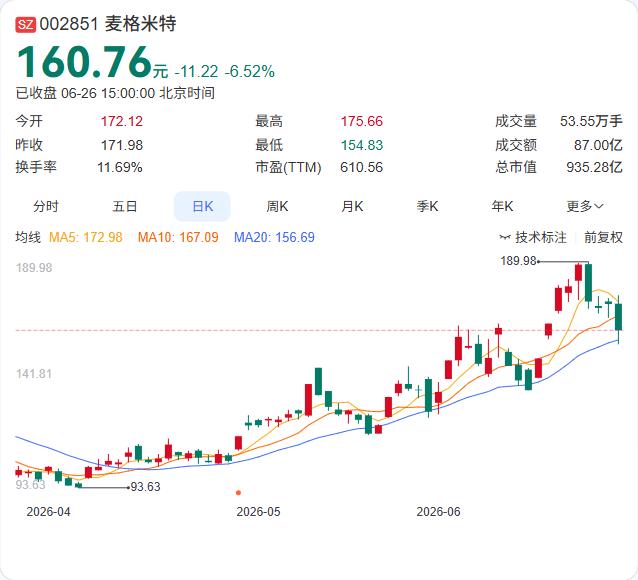The image size is (638, 580).
Task: Click the 最低 value 154.83
Action: [x=362, y=145]
